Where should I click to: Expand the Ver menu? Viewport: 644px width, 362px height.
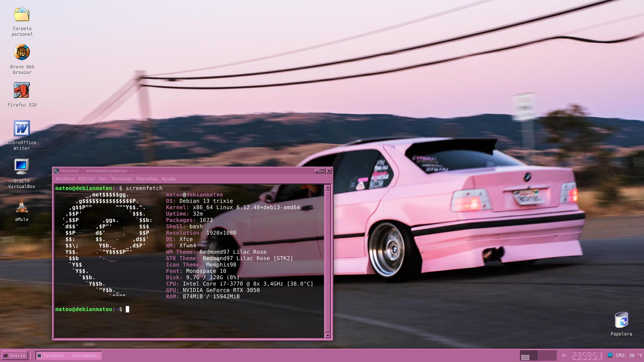point(103,179)
